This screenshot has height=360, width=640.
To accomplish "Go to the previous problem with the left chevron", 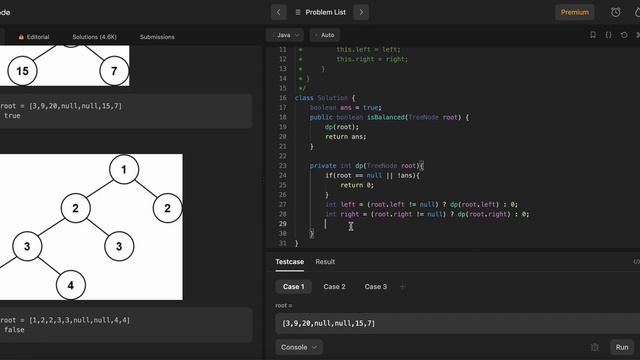I will (x=279, y=12).
